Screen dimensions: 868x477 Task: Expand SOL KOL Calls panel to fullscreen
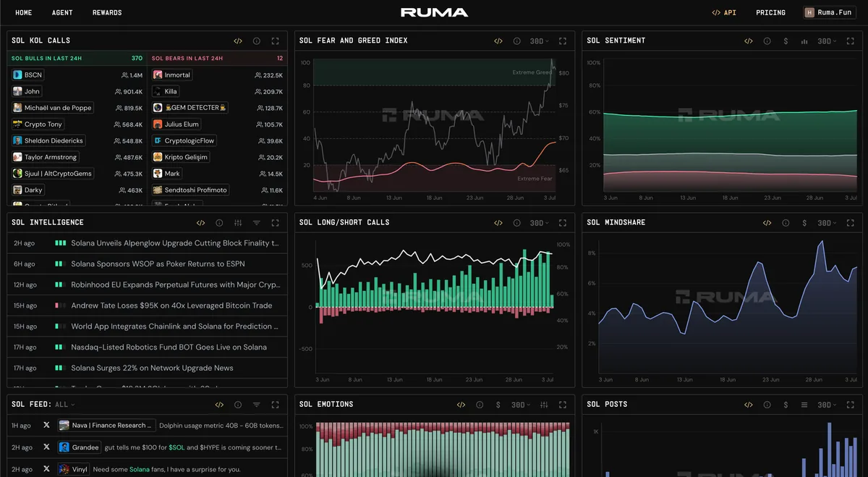275,41
